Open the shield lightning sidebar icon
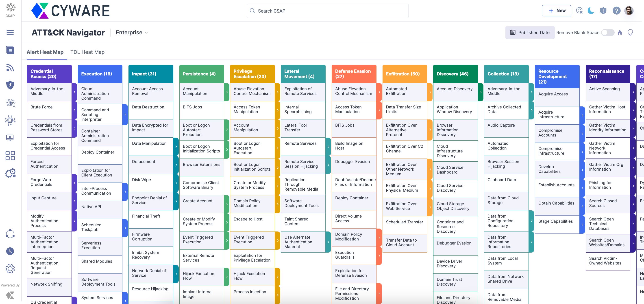The image size is (644, 304). click(x=10, y=85)
